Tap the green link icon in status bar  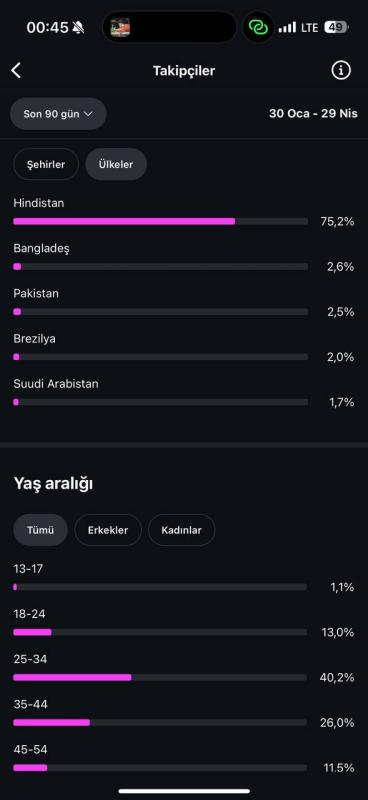pos(258,27)
